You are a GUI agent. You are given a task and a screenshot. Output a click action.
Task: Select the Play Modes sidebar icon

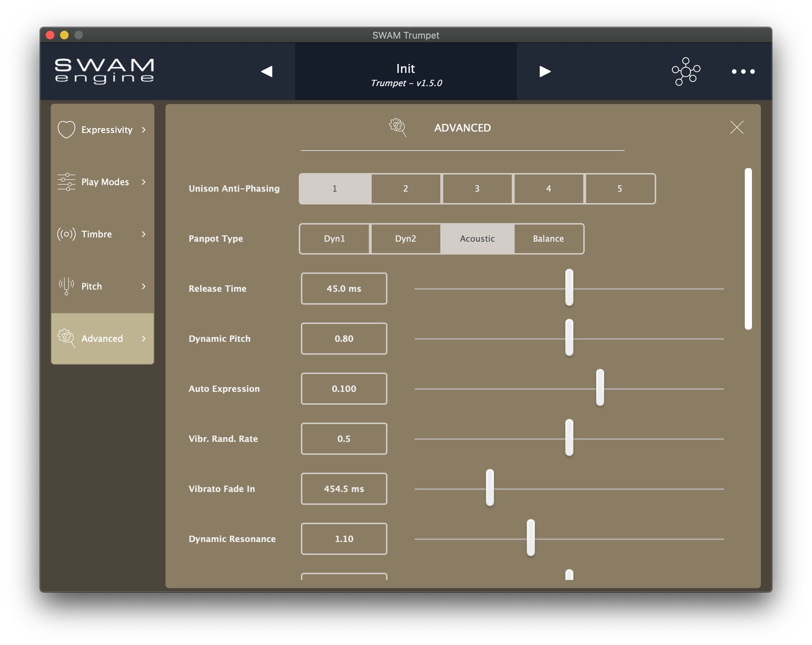click(66, 182)
